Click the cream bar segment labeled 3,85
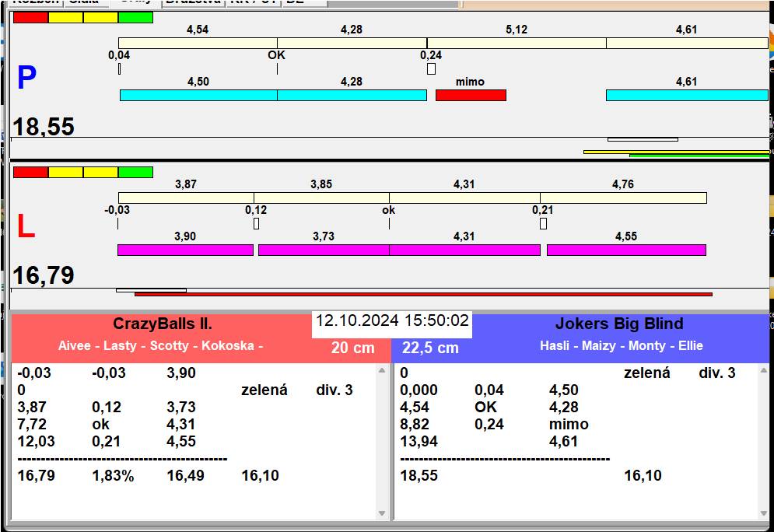This screenshot has width=774, height=532. (321, 198)
